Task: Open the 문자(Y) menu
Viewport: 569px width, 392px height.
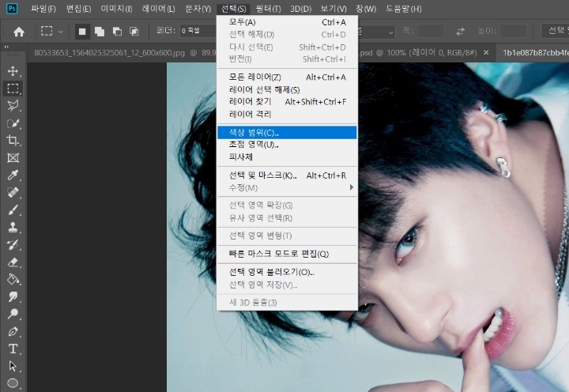Action: [x=198, y=9]
